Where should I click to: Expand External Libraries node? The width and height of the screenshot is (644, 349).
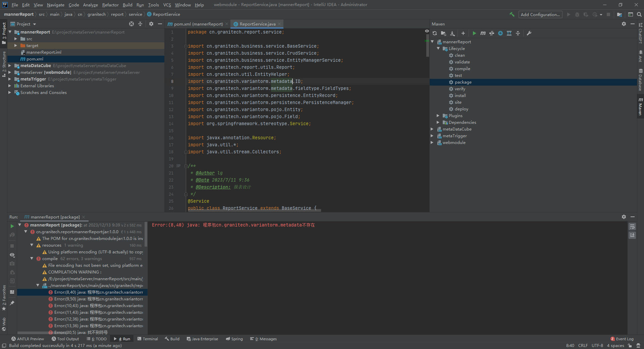coord(9,86)
